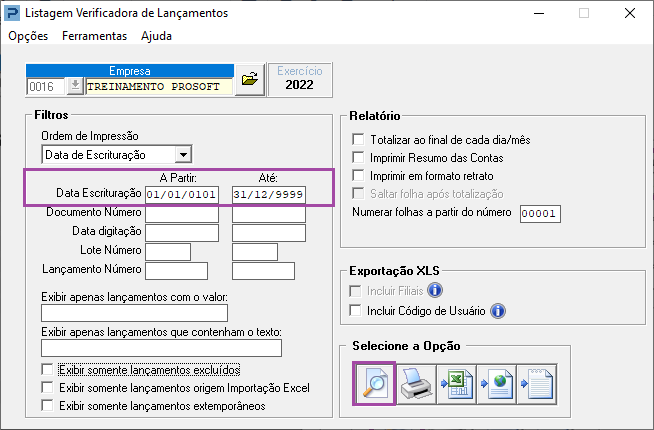Image resolution: width=654 pixels, height=430 pixels.
Task: Click info icon beside Incluir Código de Usuário
Action: (498, 311)
